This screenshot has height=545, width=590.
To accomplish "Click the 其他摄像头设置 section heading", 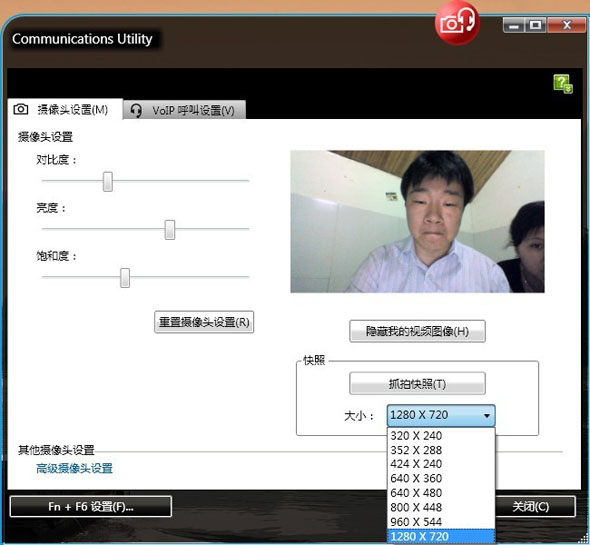I will pos(56,450).
